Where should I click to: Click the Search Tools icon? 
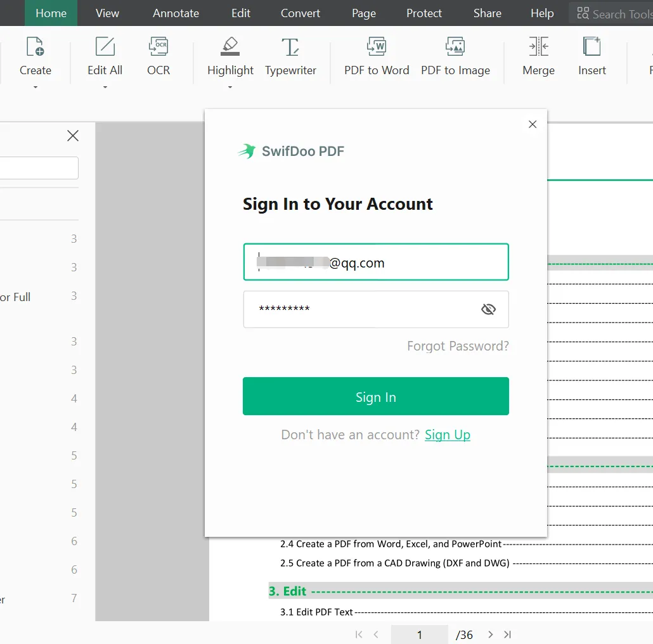[583, 13]
